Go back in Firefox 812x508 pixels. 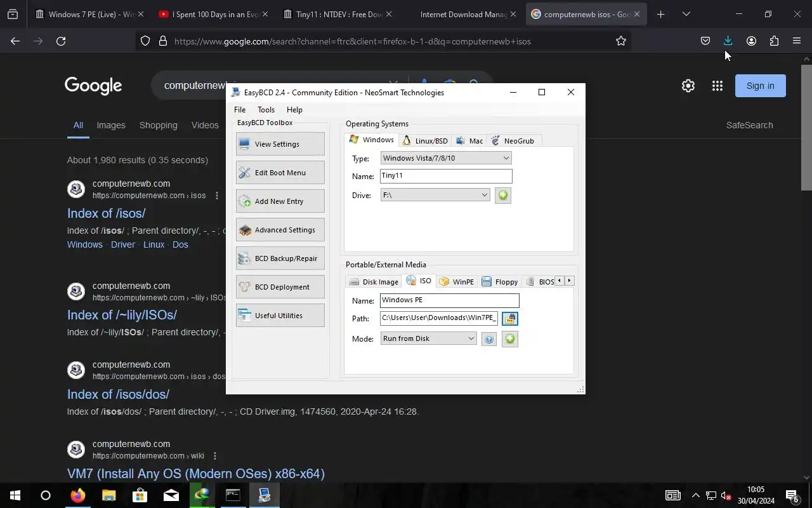pyautogui.click(x=15, y=41)
